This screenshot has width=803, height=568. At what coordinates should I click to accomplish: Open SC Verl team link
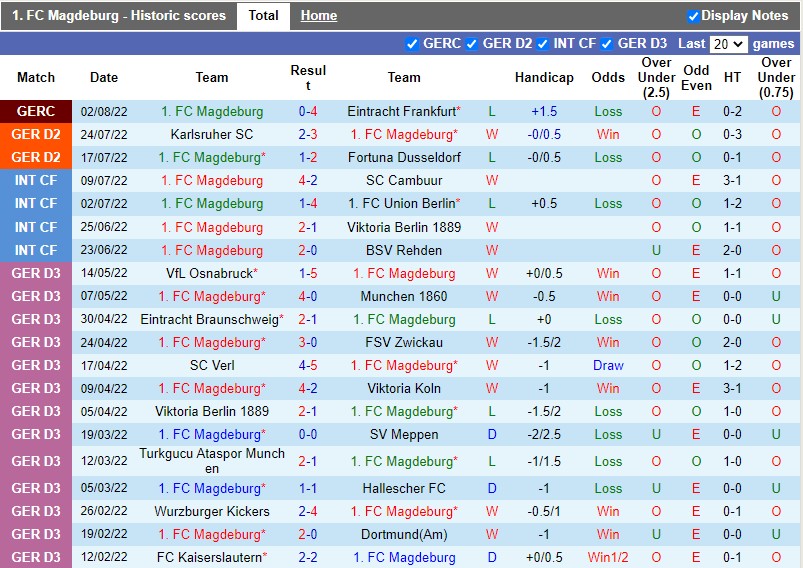[x=212, y=366]
